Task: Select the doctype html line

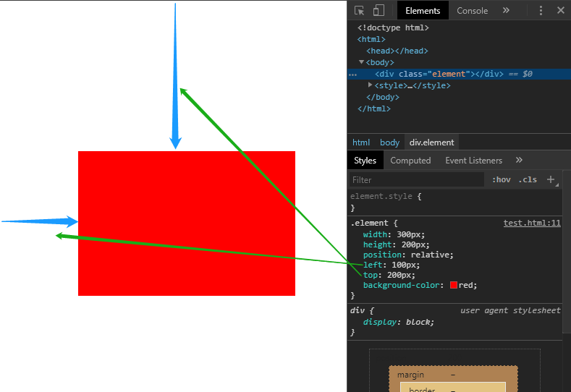Action: (x=393, y=27)
